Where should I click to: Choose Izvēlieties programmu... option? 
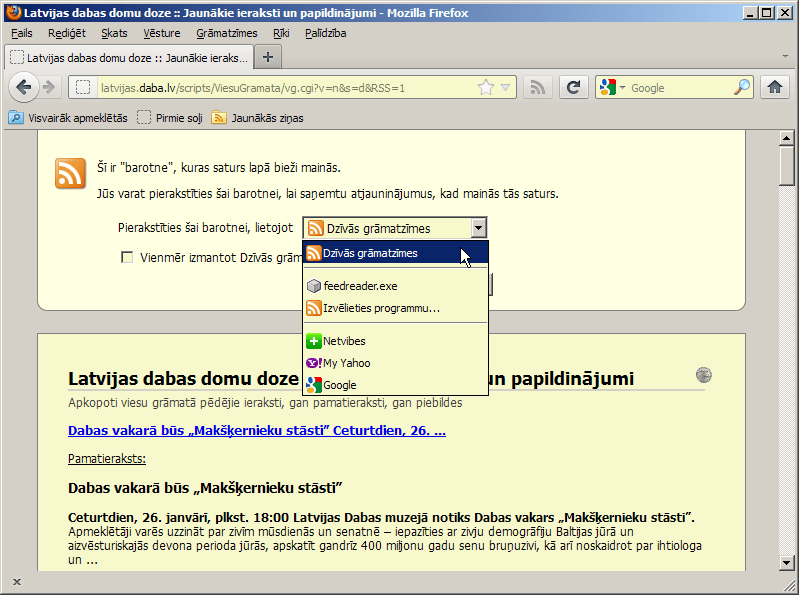pyautogui.click(x=395, y=308)
